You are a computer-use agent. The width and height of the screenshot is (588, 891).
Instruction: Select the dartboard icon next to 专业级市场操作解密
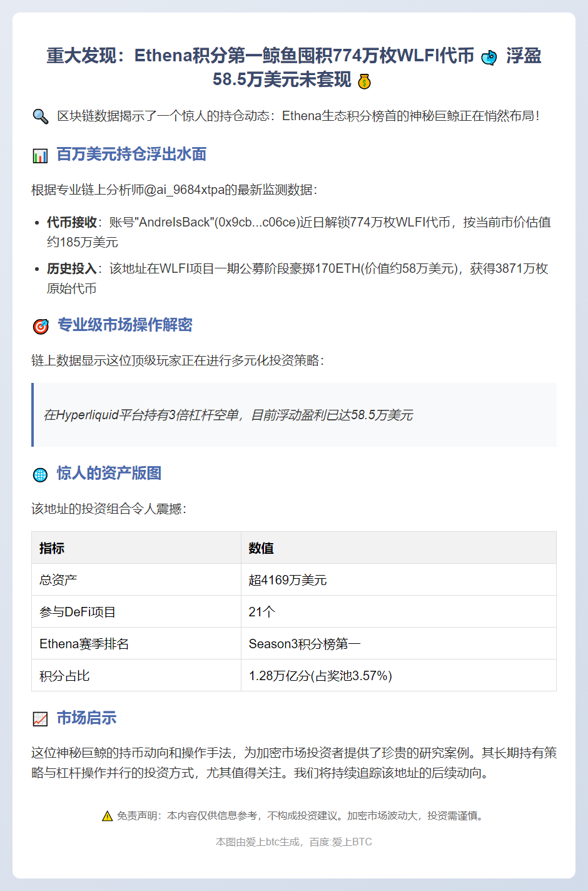coord(40,325)
